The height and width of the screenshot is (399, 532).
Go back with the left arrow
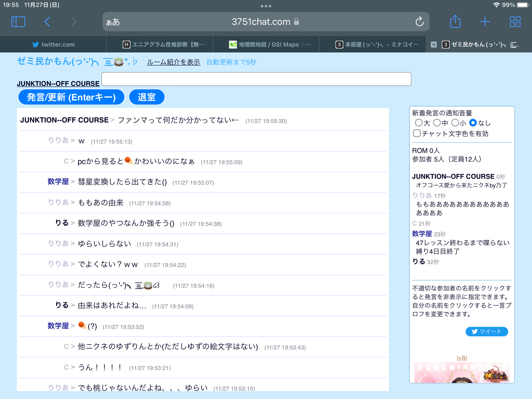tap(47, 22)
